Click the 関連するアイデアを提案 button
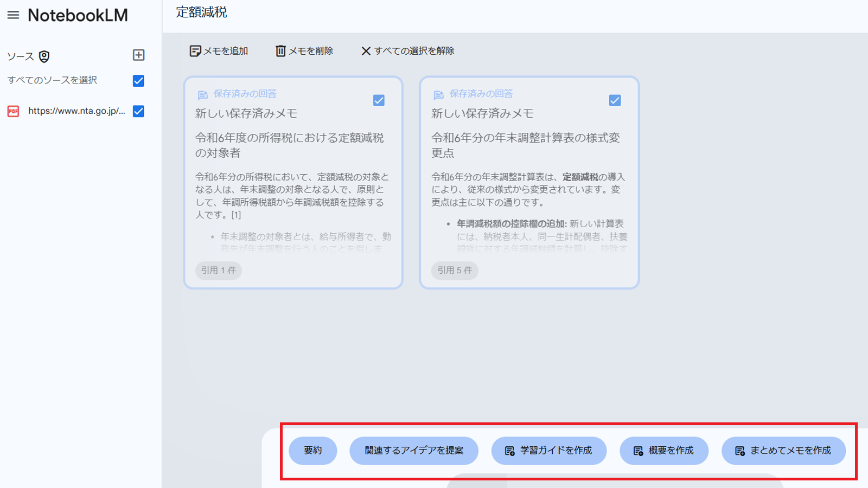 (x=414, y=450)
